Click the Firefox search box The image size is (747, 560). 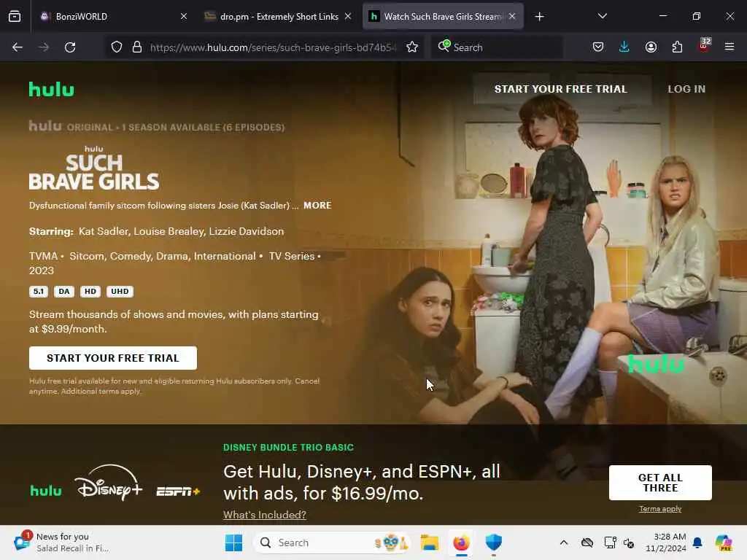[497, 47]
